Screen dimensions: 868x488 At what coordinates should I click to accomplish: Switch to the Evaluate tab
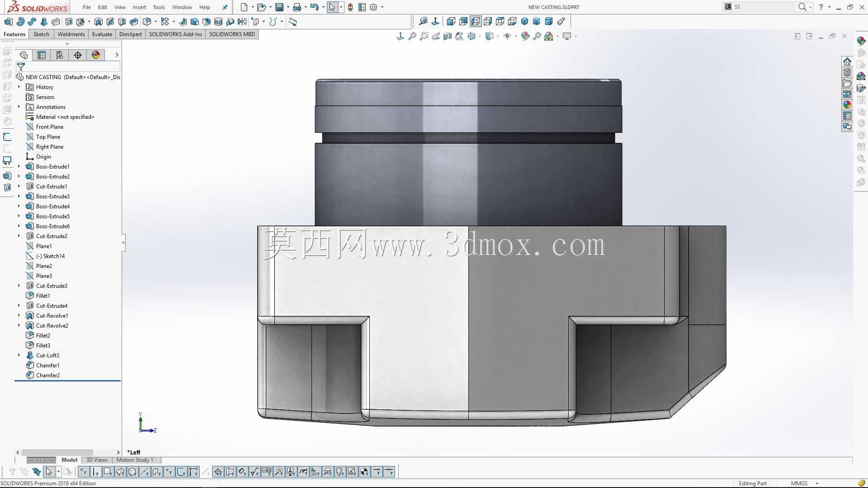click(102, 34)
